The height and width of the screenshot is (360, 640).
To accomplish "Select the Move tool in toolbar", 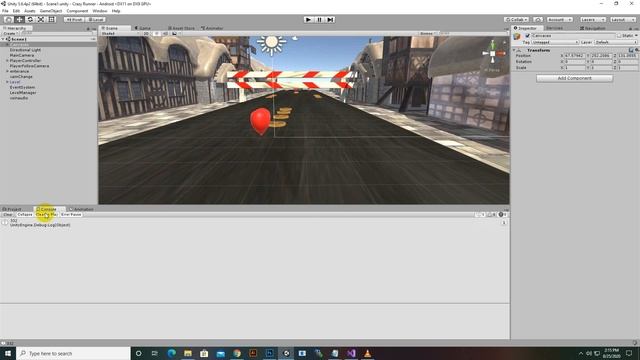I will (19, 20).
